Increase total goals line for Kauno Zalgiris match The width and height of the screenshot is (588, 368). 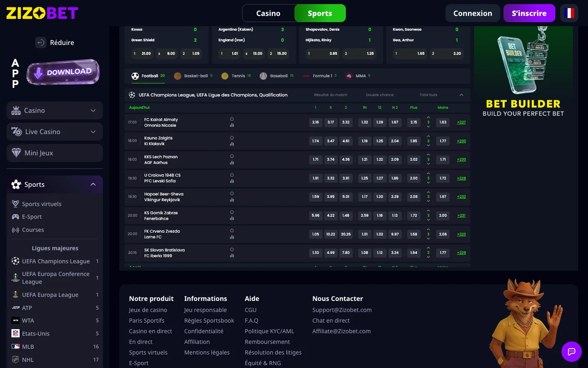coord(428,137)
